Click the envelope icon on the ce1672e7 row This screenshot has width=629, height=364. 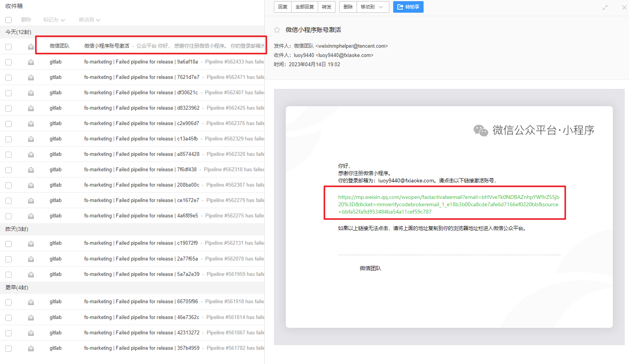click(31, 200)
